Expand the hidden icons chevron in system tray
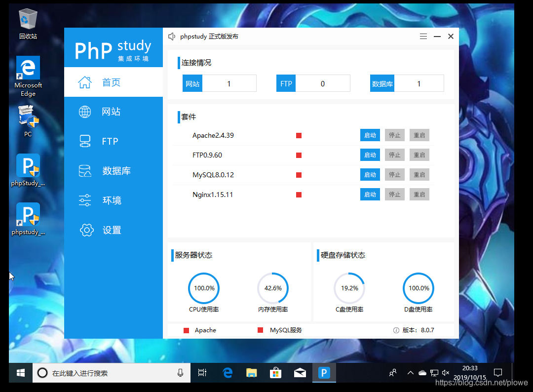The width and height of the screenshot is (533, 392). pyautogui.click(x=410, y=373)
